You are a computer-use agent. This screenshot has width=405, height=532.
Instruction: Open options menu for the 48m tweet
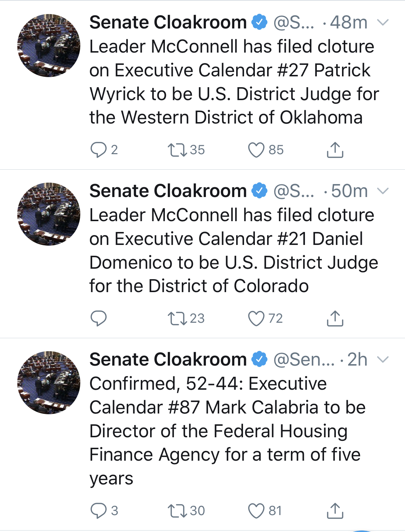(383, 23)
